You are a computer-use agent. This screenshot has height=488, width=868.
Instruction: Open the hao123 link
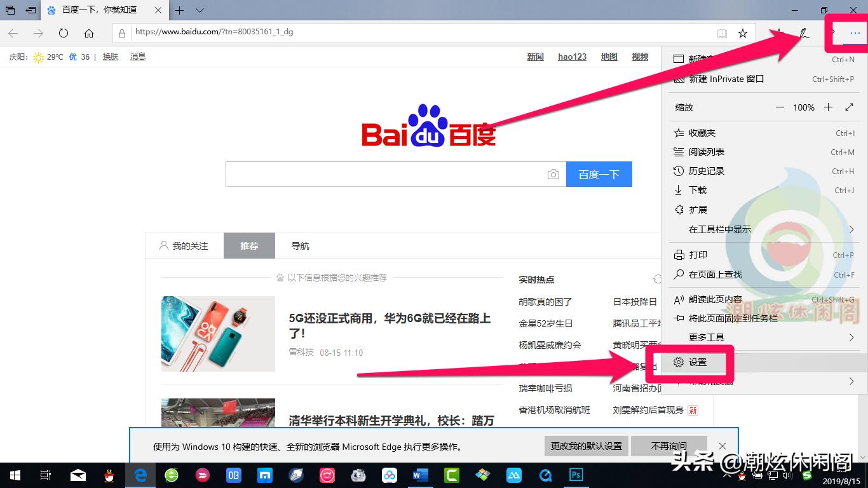[x=572, y=57]
